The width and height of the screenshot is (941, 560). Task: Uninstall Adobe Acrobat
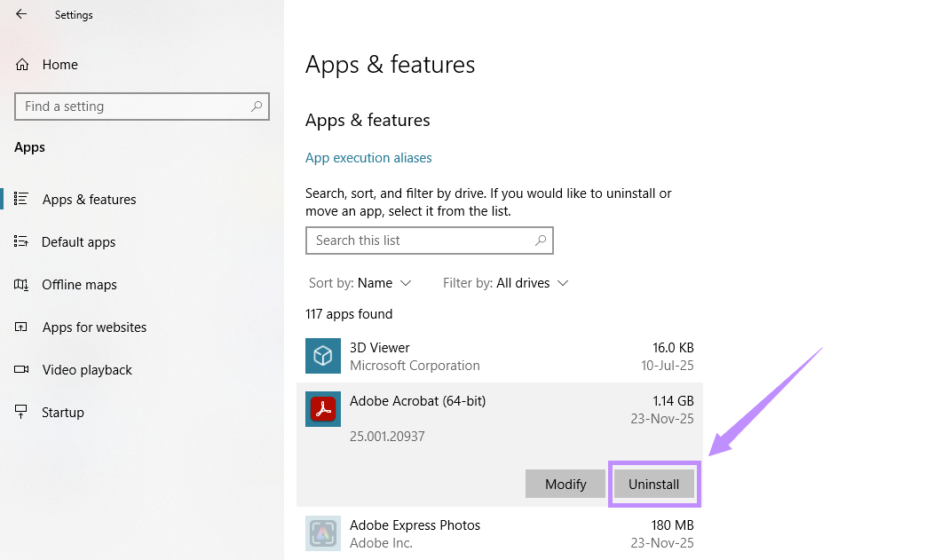coord(654,484)
